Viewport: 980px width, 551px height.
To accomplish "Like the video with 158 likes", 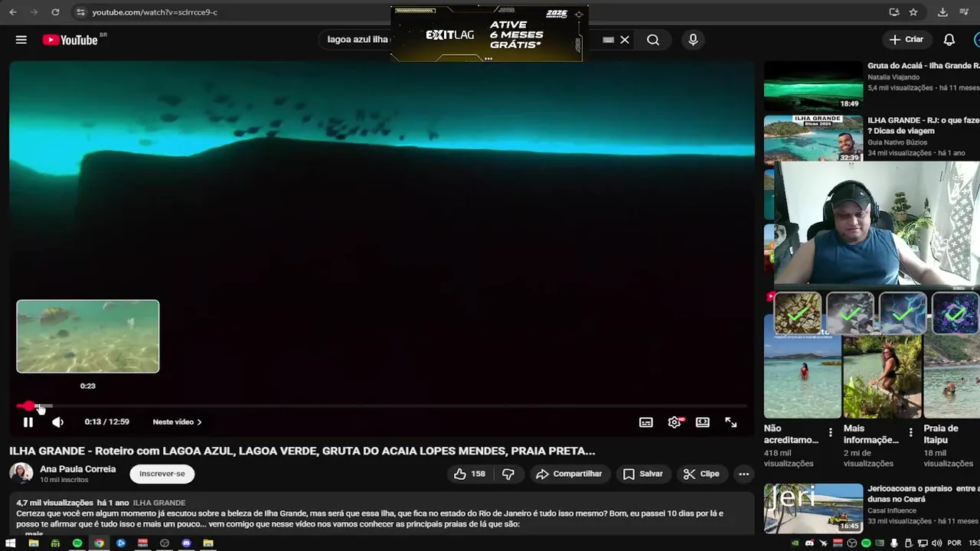I will click(469, 474).
